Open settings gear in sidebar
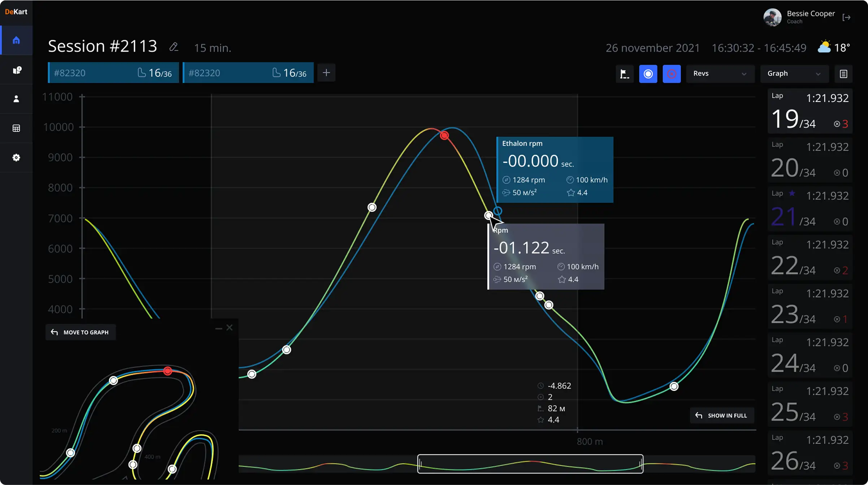 pos(16,158)
